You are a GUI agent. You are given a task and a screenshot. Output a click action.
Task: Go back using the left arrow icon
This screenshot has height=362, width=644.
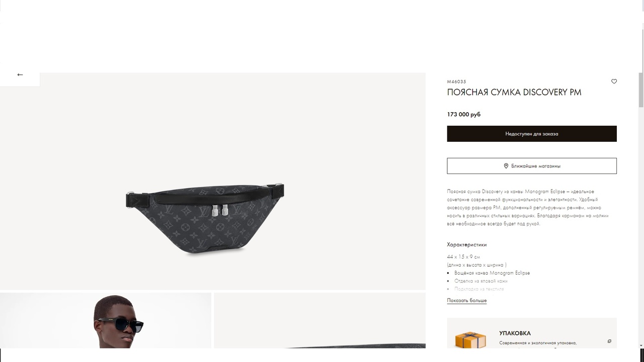coord(20,74)
